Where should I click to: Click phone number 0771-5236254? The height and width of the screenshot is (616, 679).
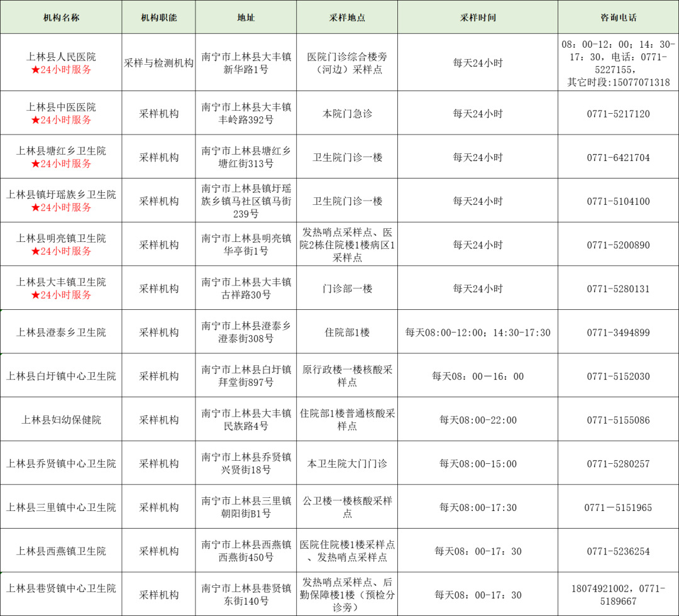coord(618,551)
